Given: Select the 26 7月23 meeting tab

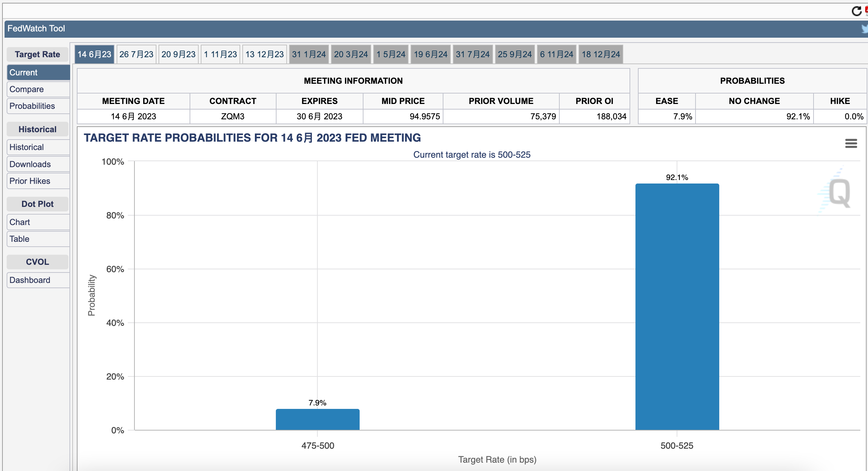Looking at the screenshot, I should pos(136,54).
